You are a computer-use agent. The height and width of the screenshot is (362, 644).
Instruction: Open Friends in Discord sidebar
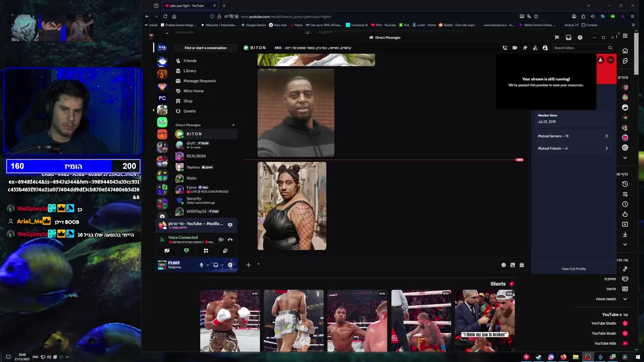pyautogui.click(x=205, y=61)
